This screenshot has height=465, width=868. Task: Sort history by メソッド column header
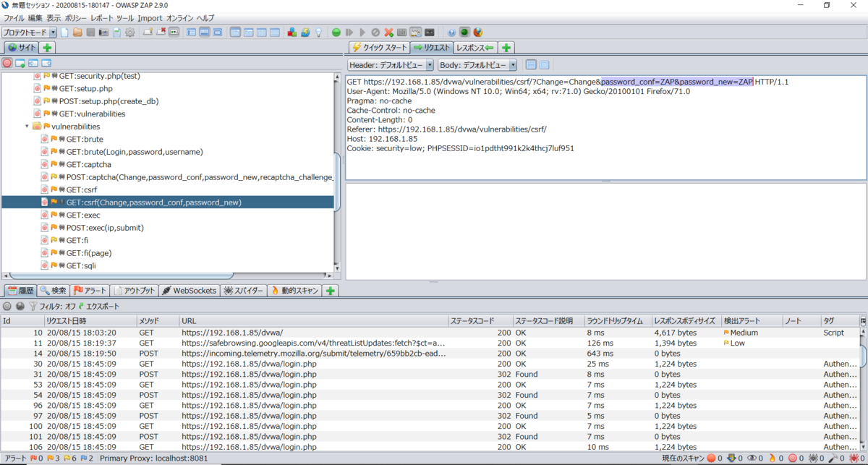click(x=158, y=320)
